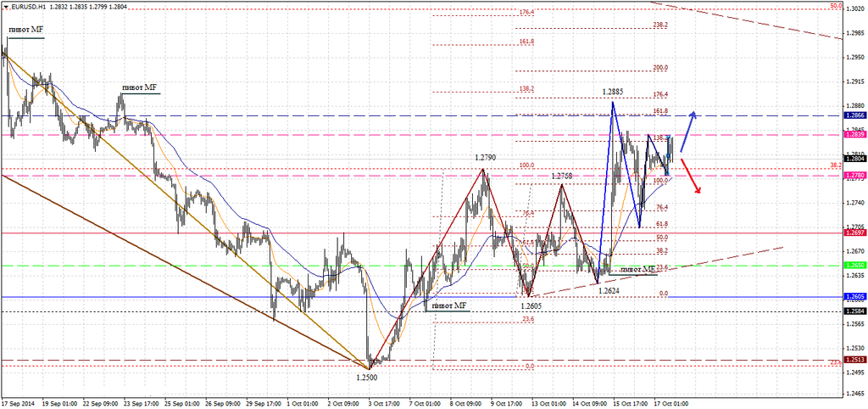
Task: Click the 26 Sep 09:00 time label
Action: click(x=221, y=404)
